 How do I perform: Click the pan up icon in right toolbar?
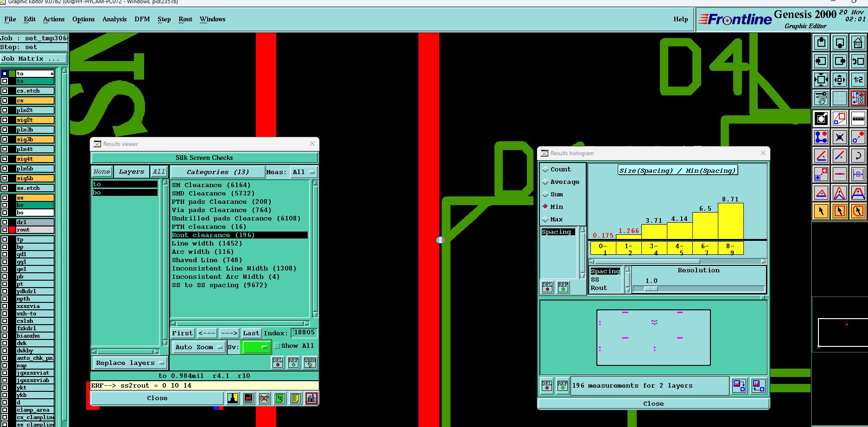coord(821,43)
